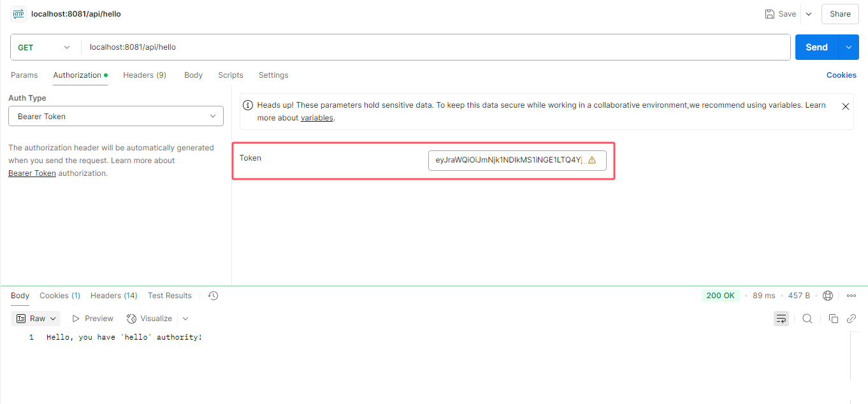
Task: Switch to the Params tab
Action: tap(24, 75)
